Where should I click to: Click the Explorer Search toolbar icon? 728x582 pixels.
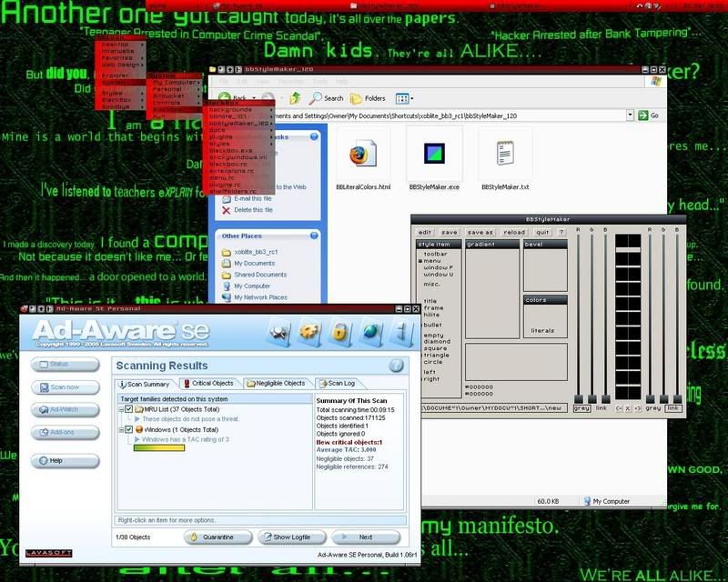click(328, 98)
